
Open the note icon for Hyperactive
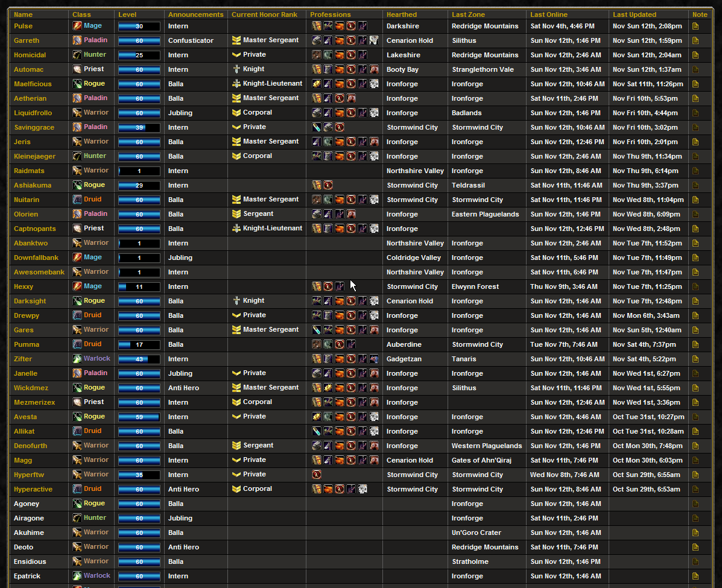point(695,489)
